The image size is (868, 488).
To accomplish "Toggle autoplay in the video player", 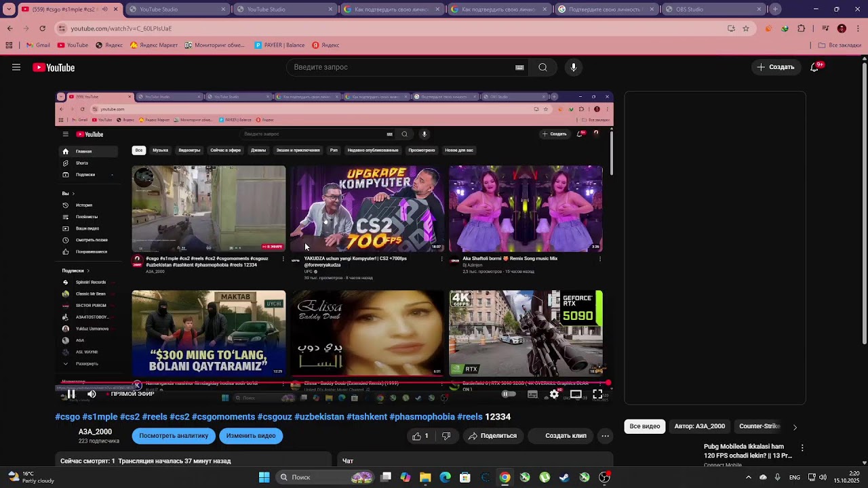I will coord(509,394).
